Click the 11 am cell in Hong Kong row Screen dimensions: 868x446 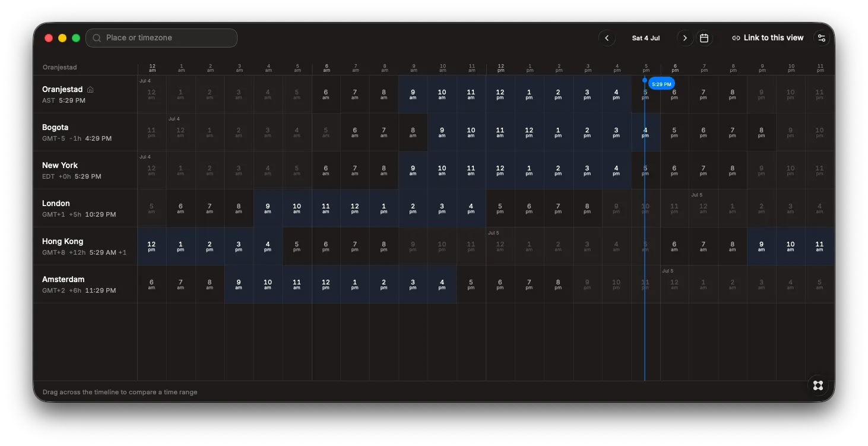[819, 246]
